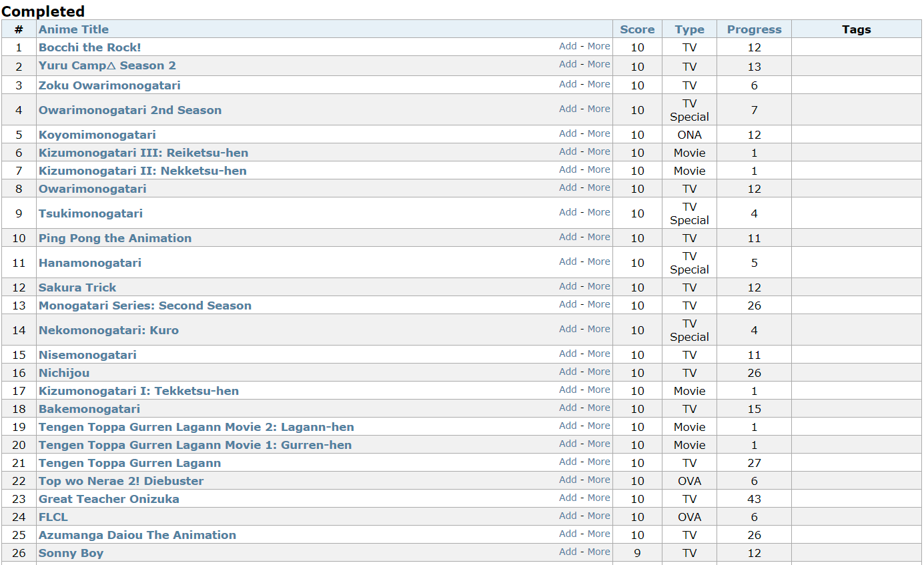This screenshot has height=565, width=924.
Task: Click More for Tsukimonogatari row
Action: [x=598, y=212]
